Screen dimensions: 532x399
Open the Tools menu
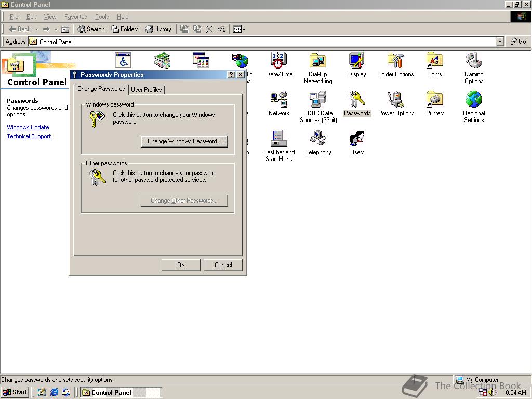click(x=102, y=17)
